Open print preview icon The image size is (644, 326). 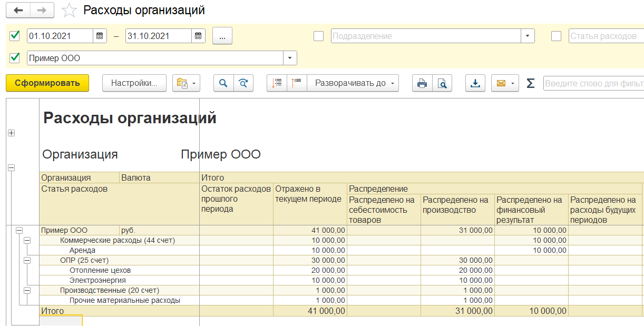coord(442,83)
